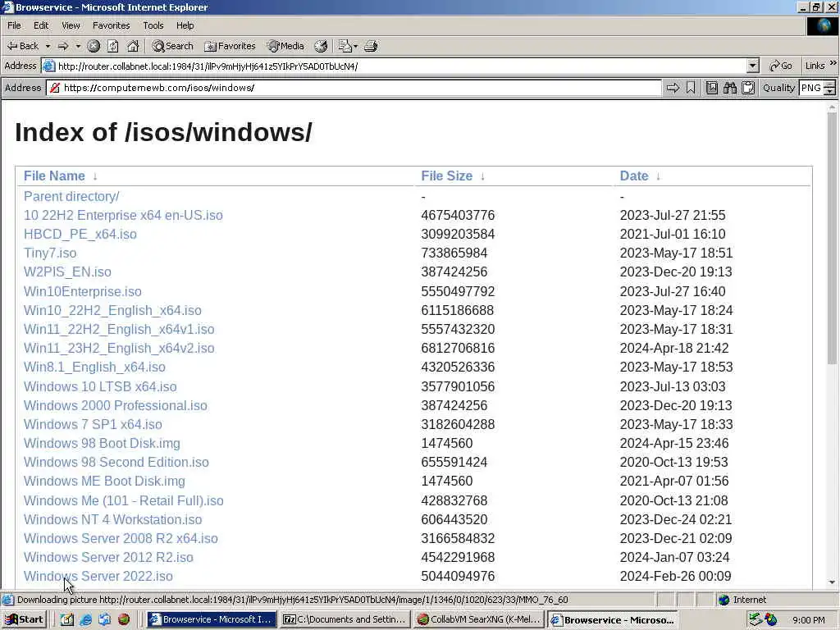
Task: Go back with the IE Back arrow
Action: [22, 46]
